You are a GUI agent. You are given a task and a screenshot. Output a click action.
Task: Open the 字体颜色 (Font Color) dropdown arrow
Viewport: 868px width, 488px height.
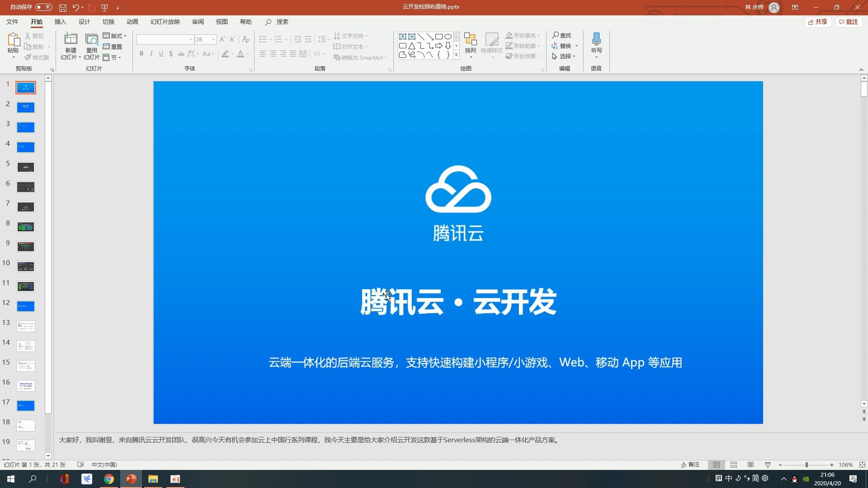247,54
